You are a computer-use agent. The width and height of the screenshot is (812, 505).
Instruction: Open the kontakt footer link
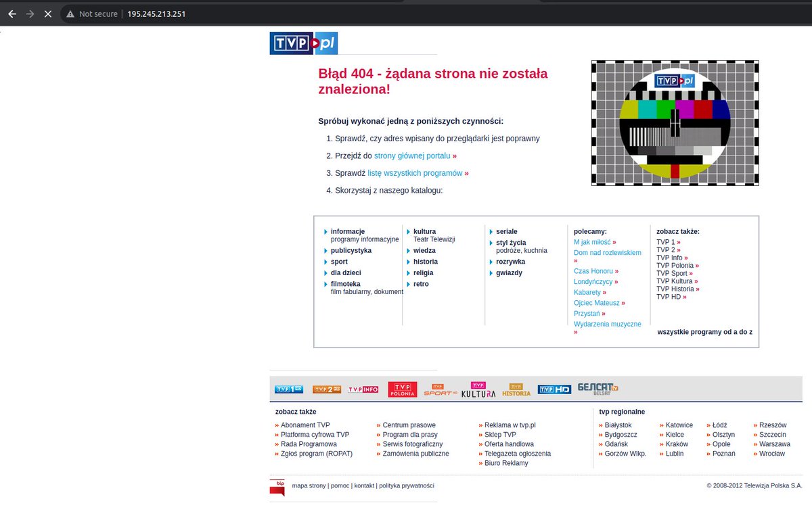click(364, 485)
